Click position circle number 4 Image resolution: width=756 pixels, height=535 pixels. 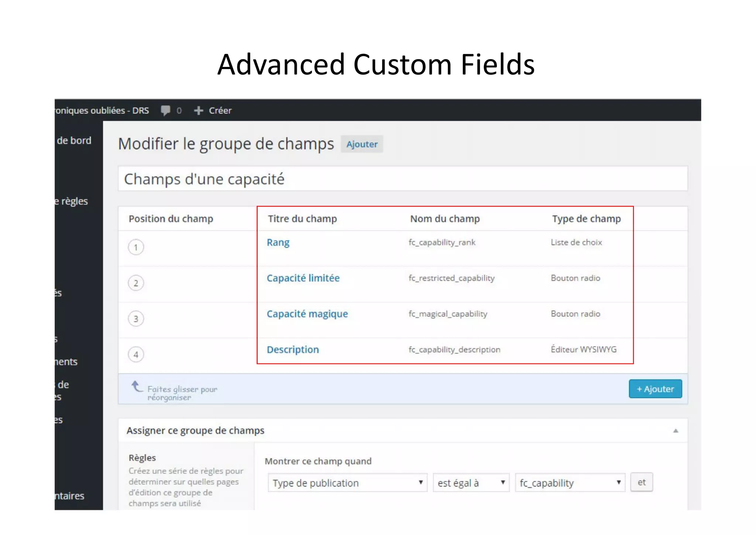(136, 355)
